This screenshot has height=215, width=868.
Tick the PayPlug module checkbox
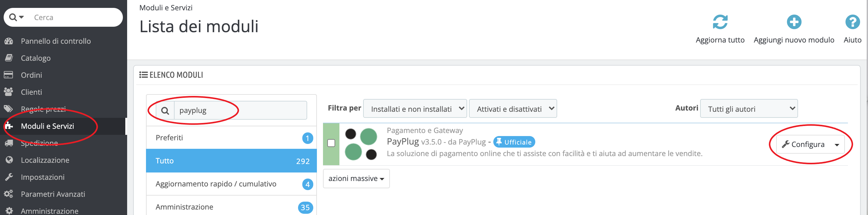[x=331, y=143]
